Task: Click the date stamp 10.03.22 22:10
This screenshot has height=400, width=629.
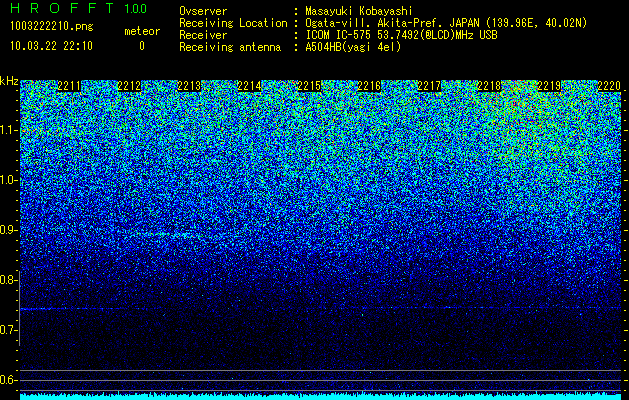Action: pos(51,46)
